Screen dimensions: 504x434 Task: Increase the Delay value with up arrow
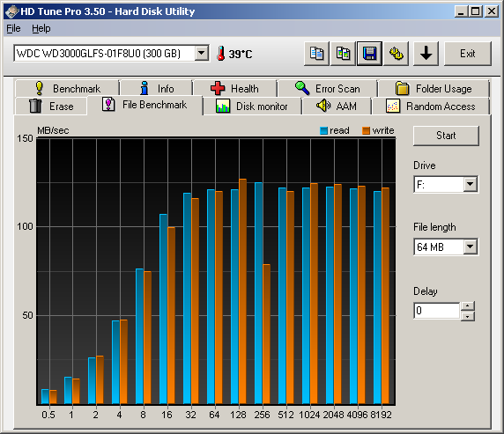point(468,305)
